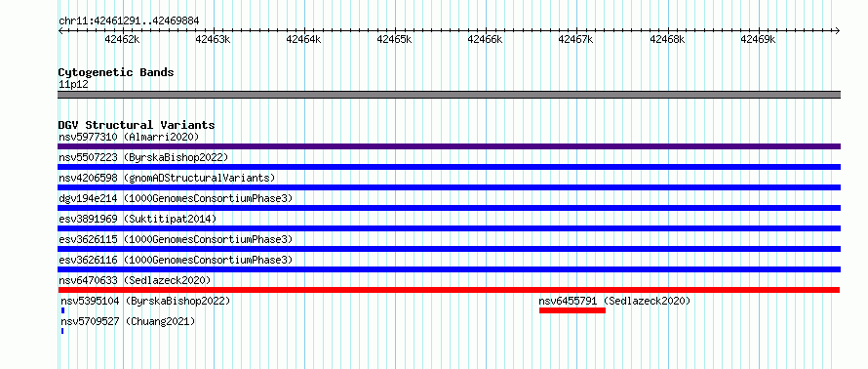868x369 pixels.
Task: Open variant nsv5709527 (Chuang2021) label
Action: point(128,321)
